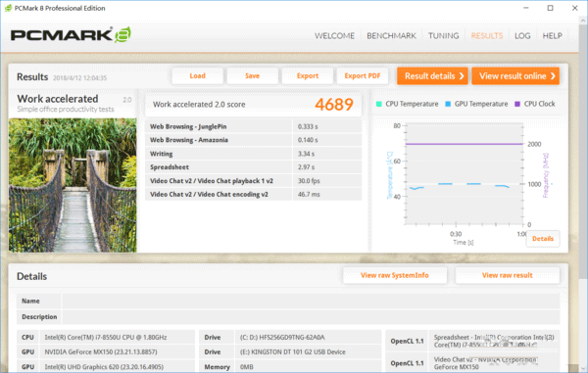Viewport: 588px width, 373px height.
Task: Click the KINGSTON DT 101 G2 drive entry
Action: (x=292, y=352)
